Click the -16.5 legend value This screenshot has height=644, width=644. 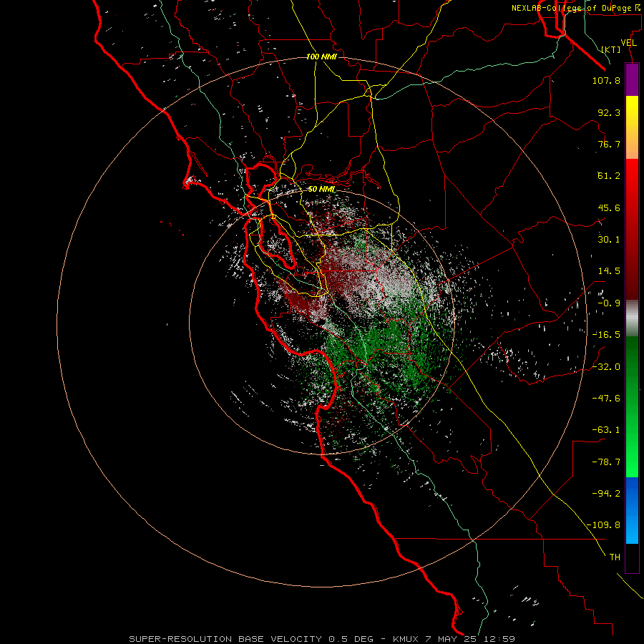[606, 335]
